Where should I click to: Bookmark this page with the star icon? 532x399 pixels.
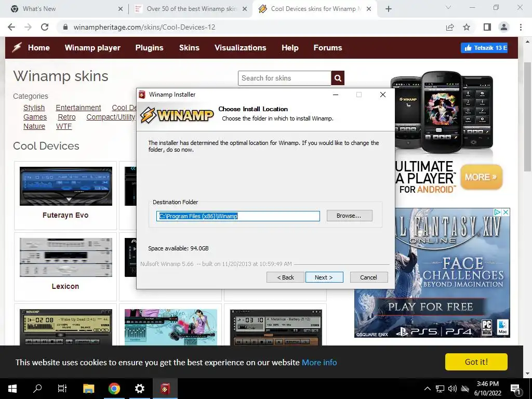467,27
